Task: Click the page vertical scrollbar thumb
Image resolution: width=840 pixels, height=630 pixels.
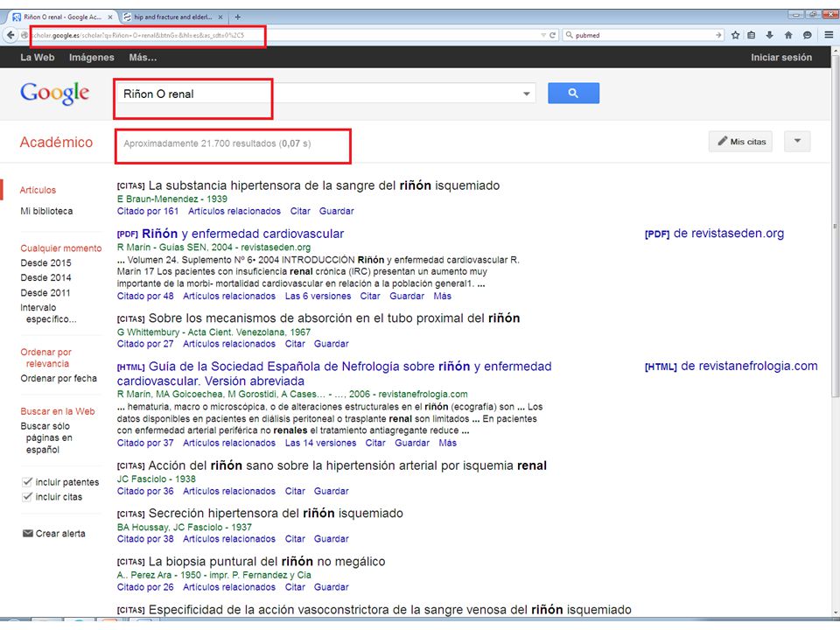Action: coord(835,227)
